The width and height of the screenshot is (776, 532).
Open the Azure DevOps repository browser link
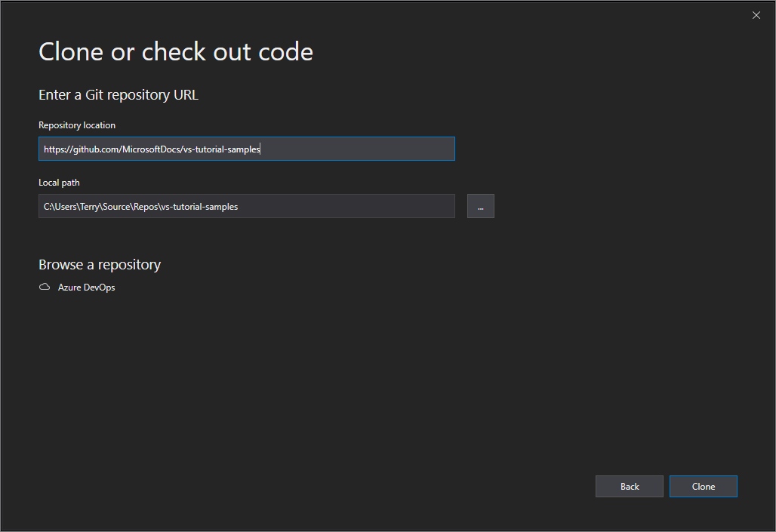(86, 288)
